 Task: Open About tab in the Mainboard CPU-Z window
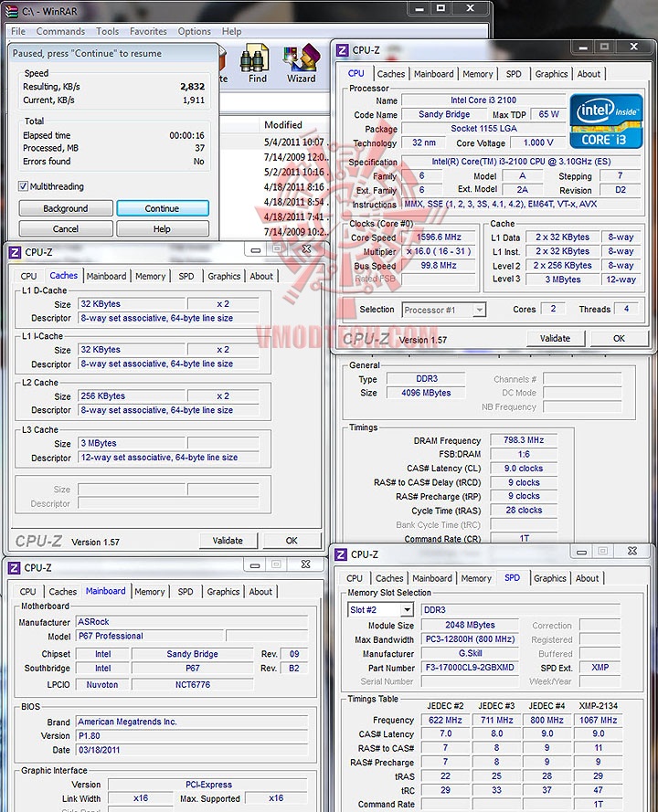pyautogui.click(x=260, y=591)
